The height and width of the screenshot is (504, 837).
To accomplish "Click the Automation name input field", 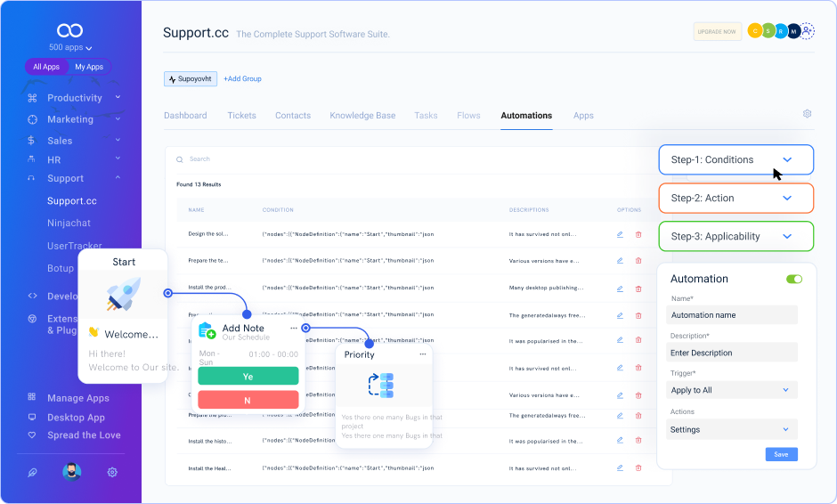I will pyautogui.click(x=731, y=315).
